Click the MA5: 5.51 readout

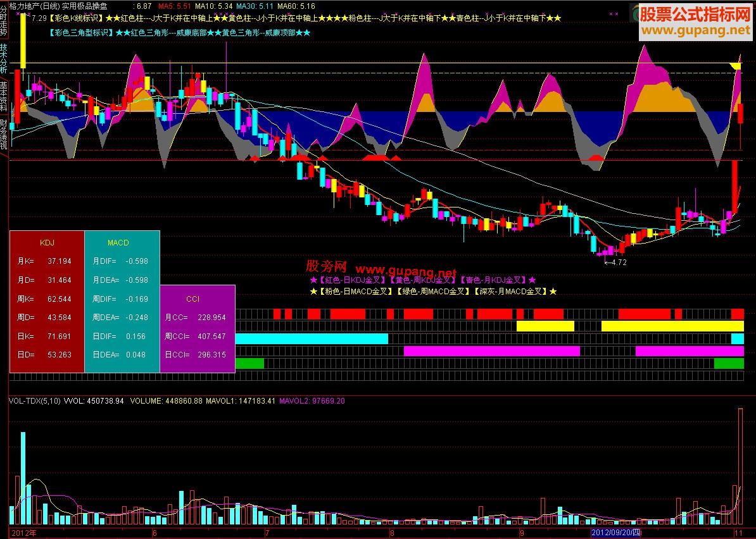tap(175, 6)
